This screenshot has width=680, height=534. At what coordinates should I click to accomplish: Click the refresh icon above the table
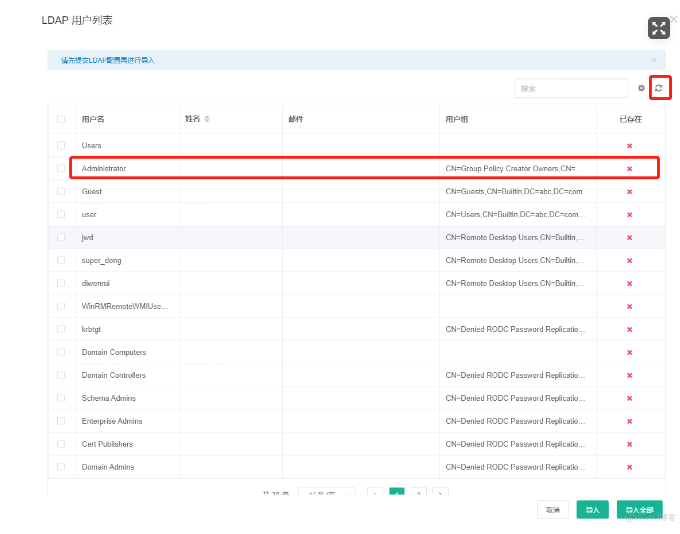point(659,88)
